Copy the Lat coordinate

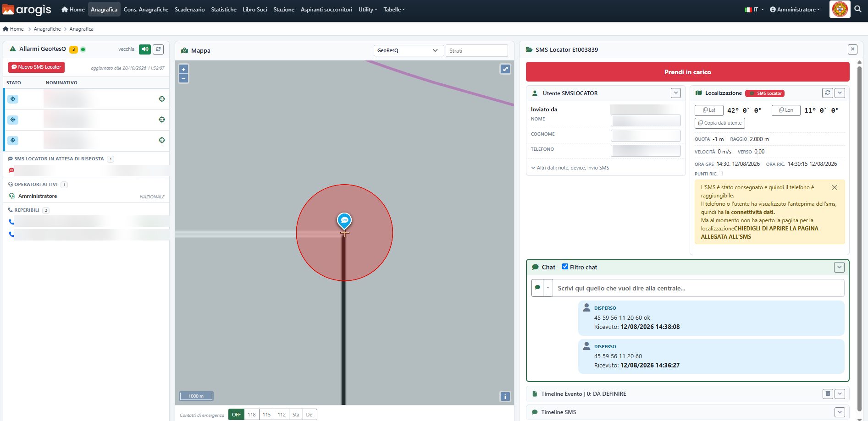[x=709, y=110]
